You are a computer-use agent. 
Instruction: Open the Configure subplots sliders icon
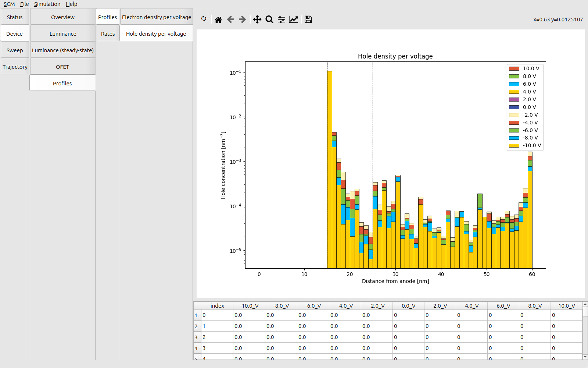click(x=282, y=20)
